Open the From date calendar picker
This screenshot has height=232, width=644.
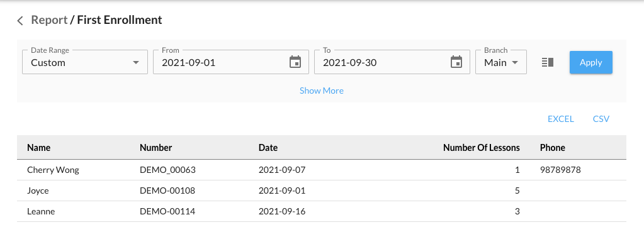(295, 62)
